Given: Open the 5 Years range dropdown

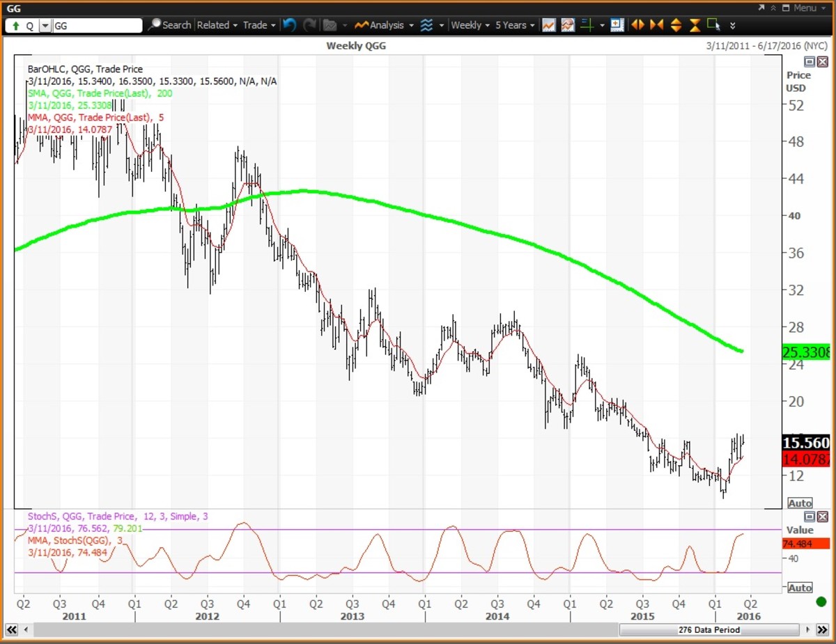Looking at the screenshot, I should tap(515, 25).
